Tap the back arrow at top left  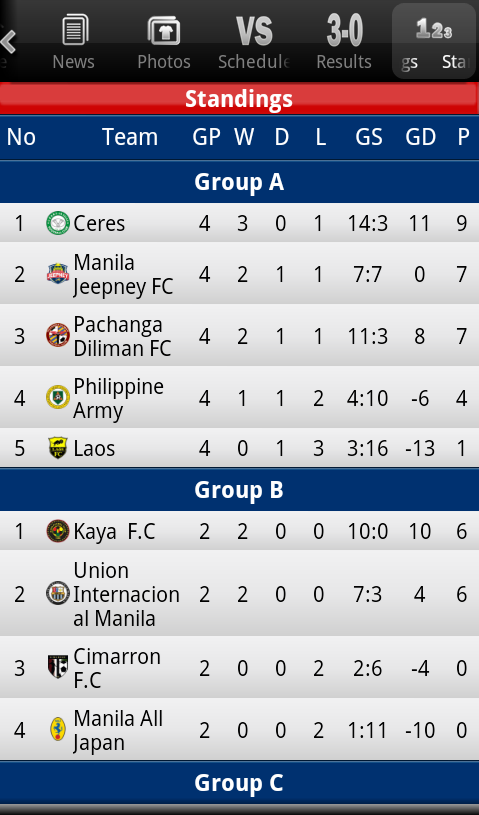tap(9, 42)
